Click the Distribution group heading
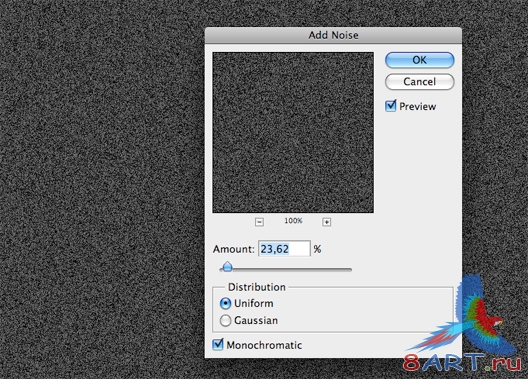Image resolution: width=528 pixels, height=379 pixels. [257, 287]
